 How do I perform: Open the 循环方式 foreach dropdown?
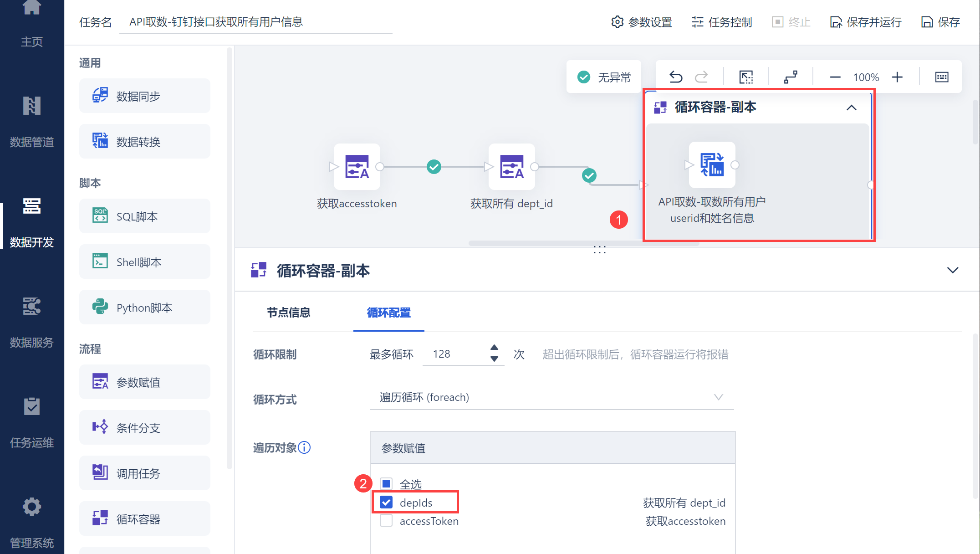click(551, 397)
